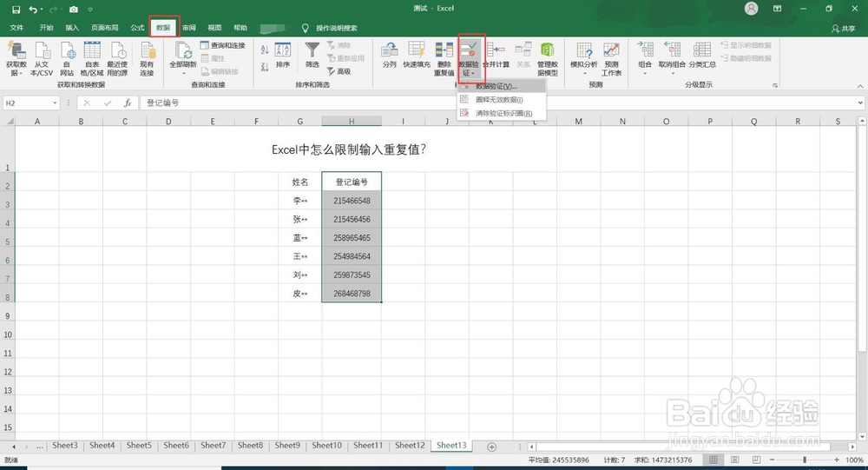The image size is (868, 470).
Task: Click the zoom slider handle
Action: click(805, 460)
